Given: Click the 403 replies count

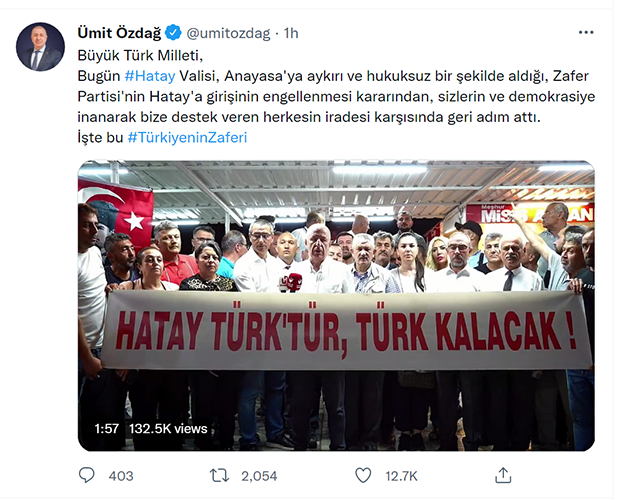Looking at the screenshot, I should point(121,476).
